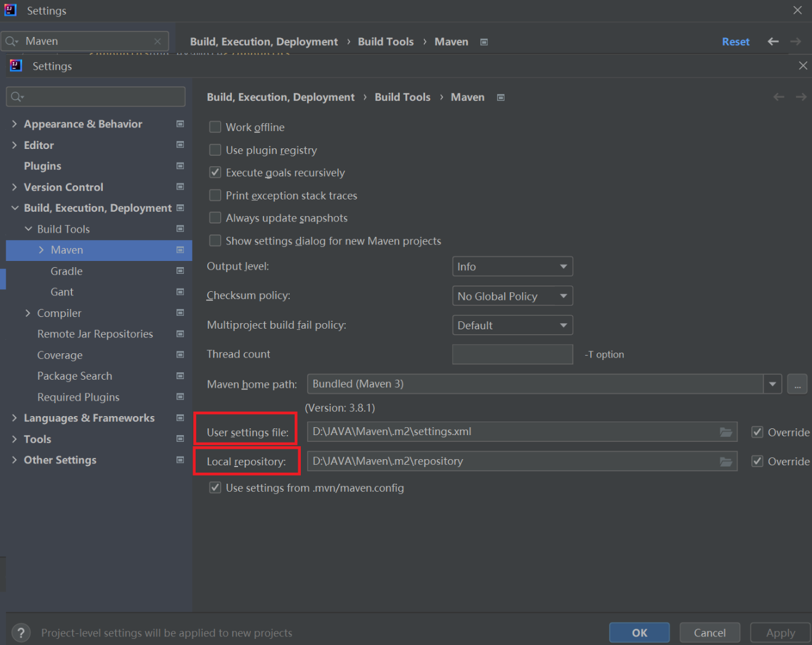Toggle Override for Local repository
Screen dimensions: 812x645
(757, 461)
